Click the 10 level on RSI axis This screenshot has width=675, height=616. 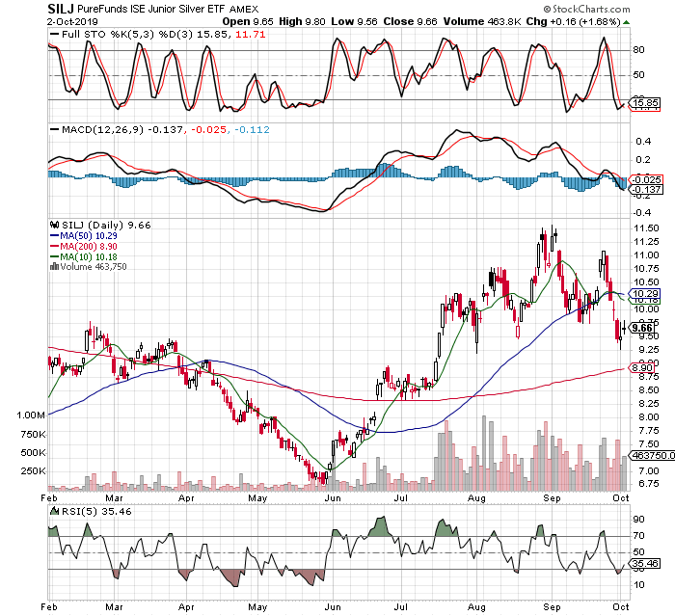tap(638, 584)
